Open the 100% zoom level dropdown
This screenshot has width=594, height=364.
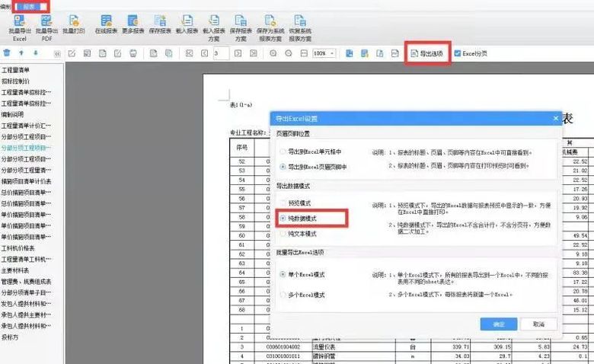[323, 53]
